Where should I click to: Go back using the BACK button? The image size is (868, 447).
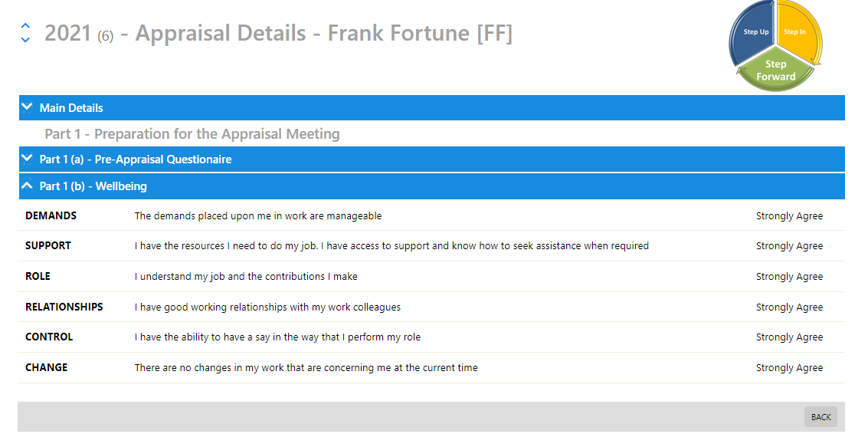(821, 417)
